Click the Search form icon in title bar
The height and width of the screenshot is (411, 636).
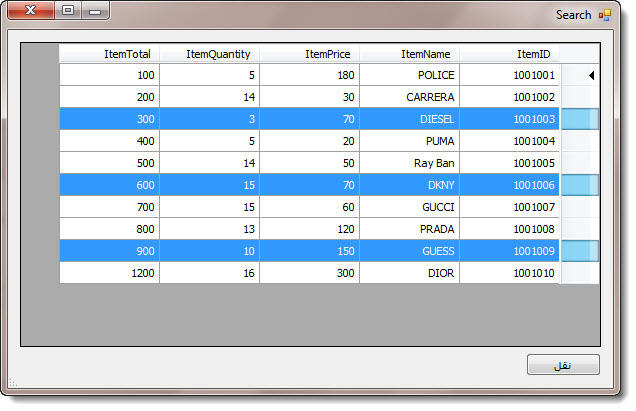604,15
